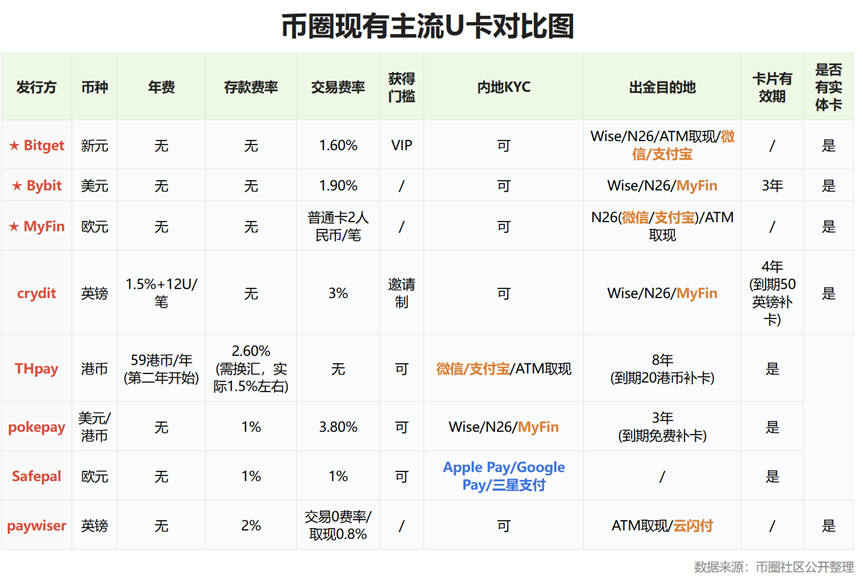Screen dimensions: 863x578
Task: Click the Safepal issuer cell
Action: point(36,476)
